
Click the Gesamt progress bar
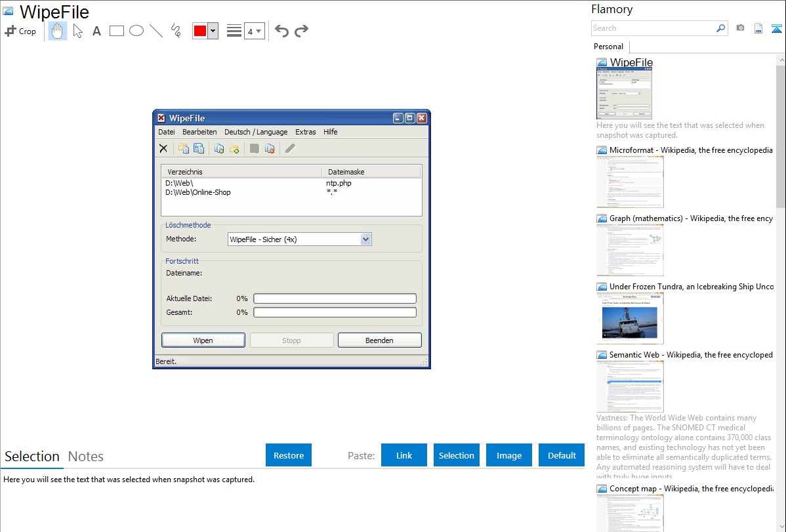point(335,312)
